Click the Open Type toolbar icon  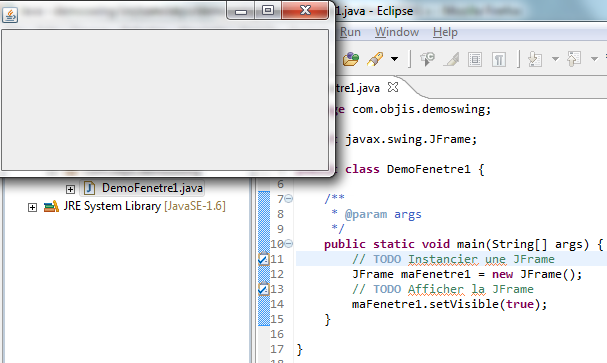pyautogui.click(x=351, y=59)
